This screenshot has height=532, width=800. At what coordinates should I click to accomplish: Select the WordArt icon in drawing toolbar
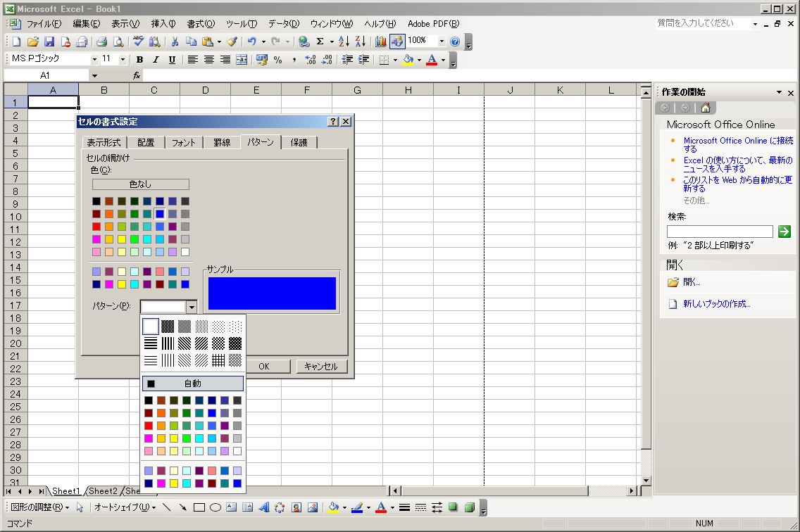coord(263,507)
